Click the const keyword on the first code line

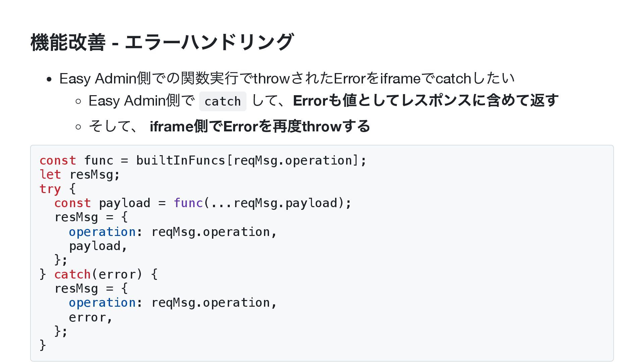coord(58,160)
